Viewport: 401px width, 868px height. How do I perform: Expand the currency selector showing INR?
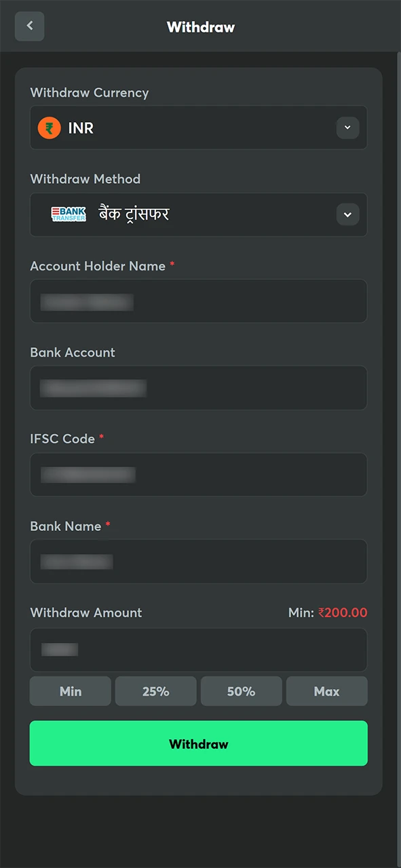coord(199,127)
